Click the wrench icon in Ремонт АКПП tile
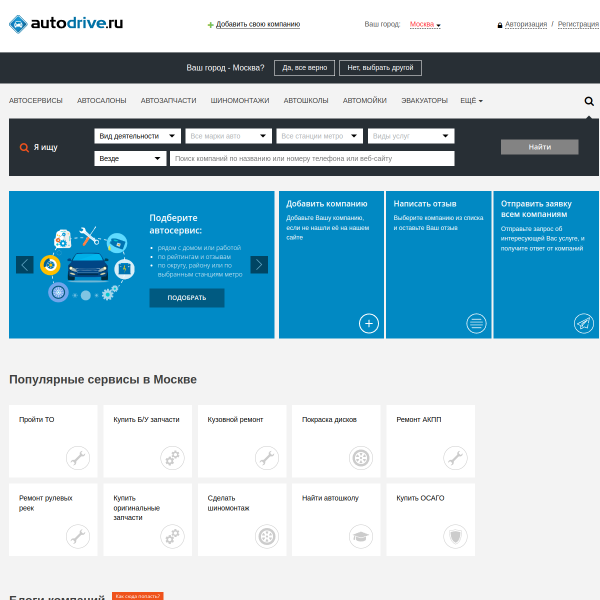Image resolution: width=600 pixels, height=600 pixels. [x=455, y=458]
